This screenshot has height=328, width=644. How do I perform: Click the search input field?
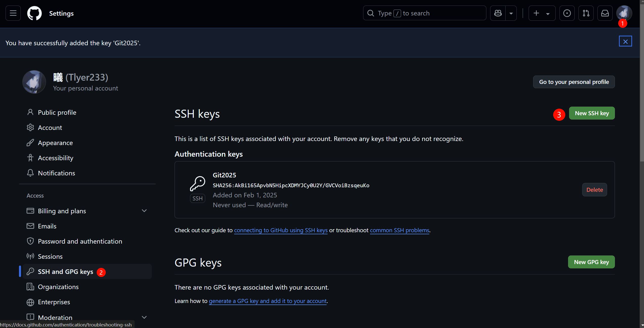tap(424, 13)
